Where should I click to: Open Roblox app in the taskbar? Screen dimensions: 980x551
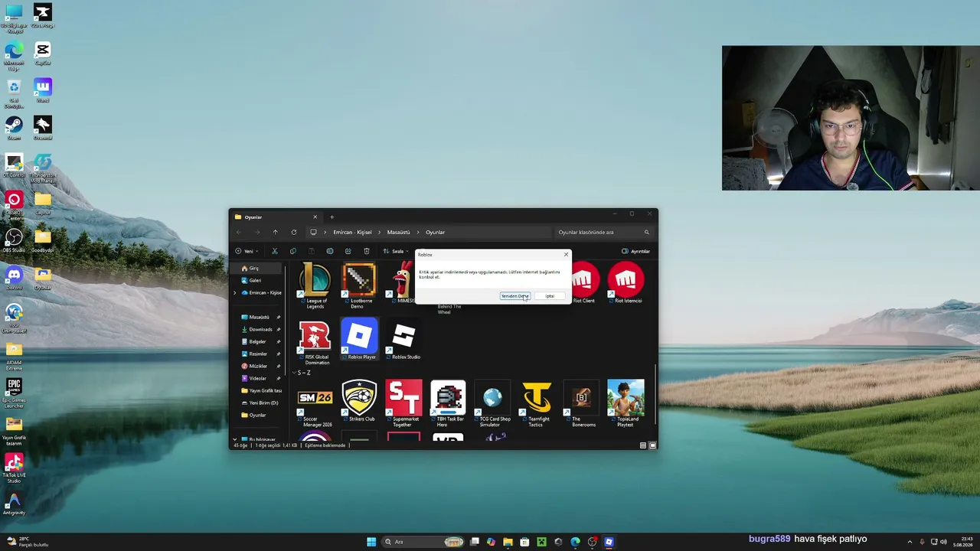coord(609,542)
